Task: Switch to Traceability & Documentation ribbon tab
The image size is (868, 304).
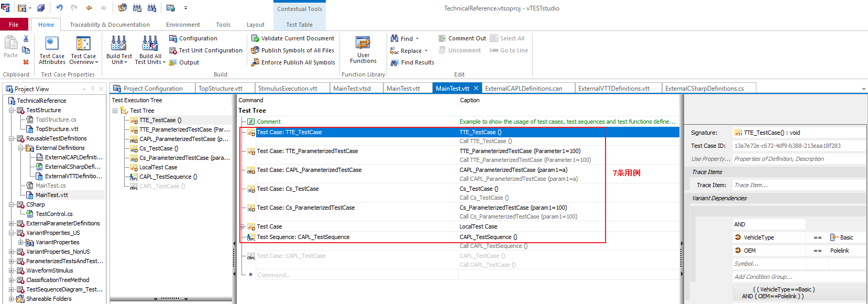Action: (110, 25)
